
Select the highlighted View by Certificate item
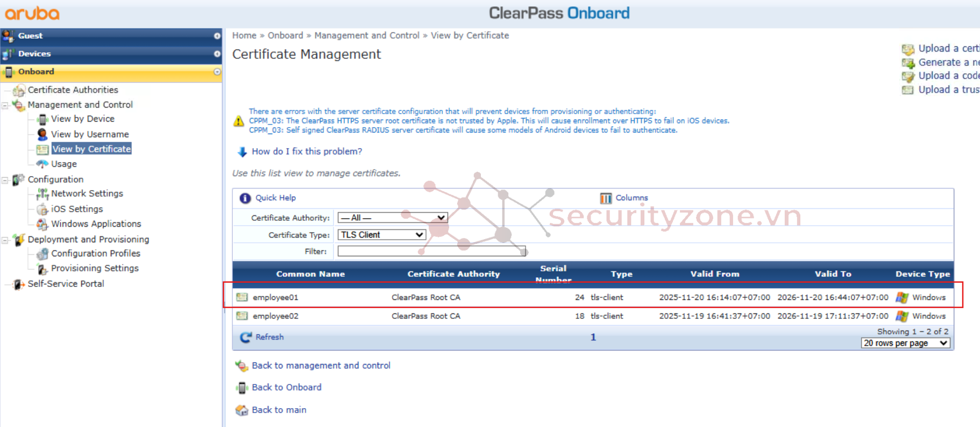pyautogui.click(x=91, y=149)
